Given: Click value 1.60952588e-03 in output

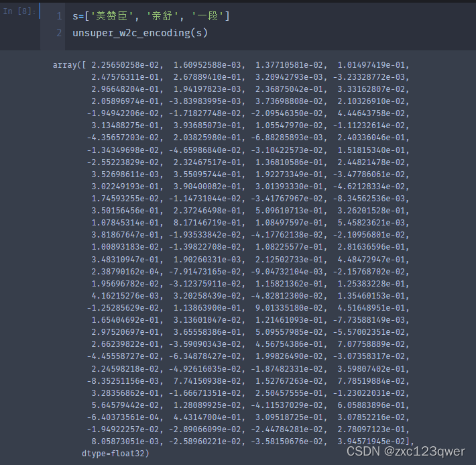Looking at the screenshot, I should point(207,65).
